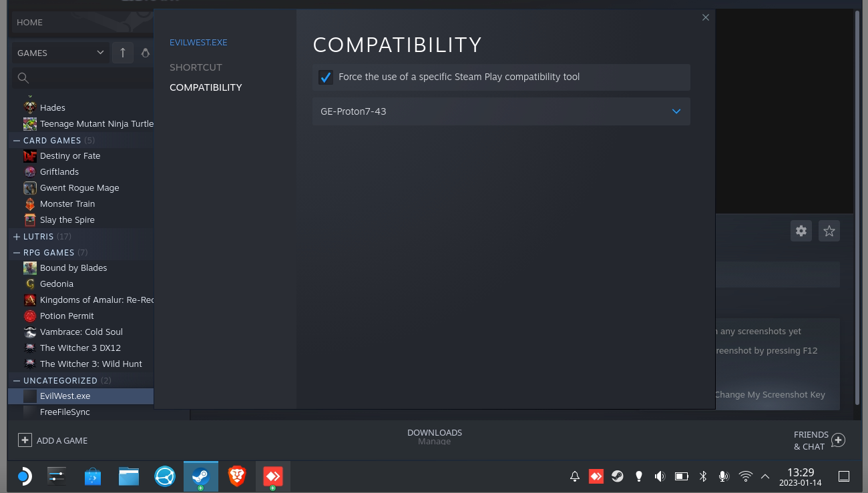868x493 pixels.
Task: Select The Witcher 3 DX12 entry
Action: pos(81,348)
